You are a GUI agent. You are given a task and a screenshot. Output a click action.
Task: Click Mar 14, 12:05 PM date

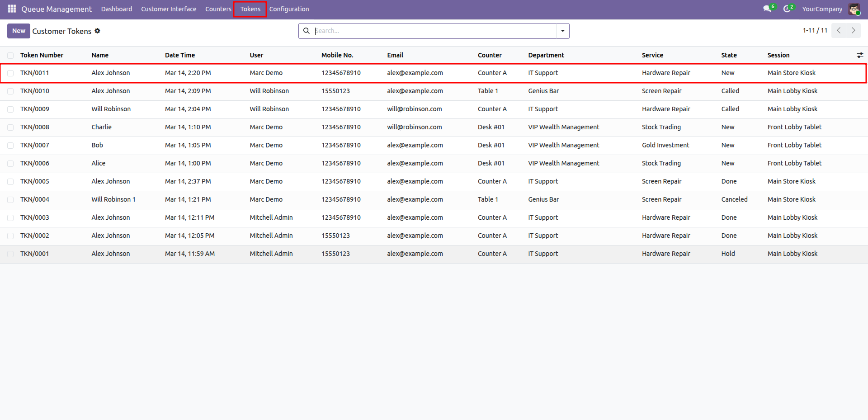(190, 236)
